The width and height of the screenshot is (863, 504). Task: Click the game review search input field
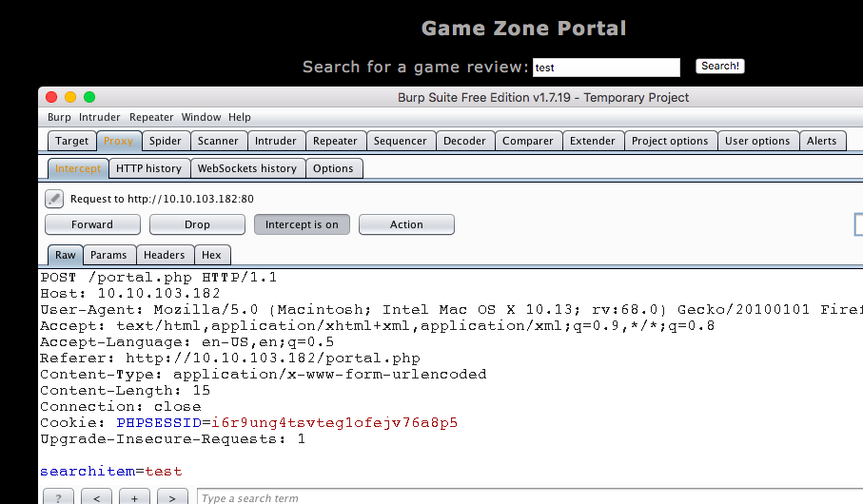[x=606, y=68]
